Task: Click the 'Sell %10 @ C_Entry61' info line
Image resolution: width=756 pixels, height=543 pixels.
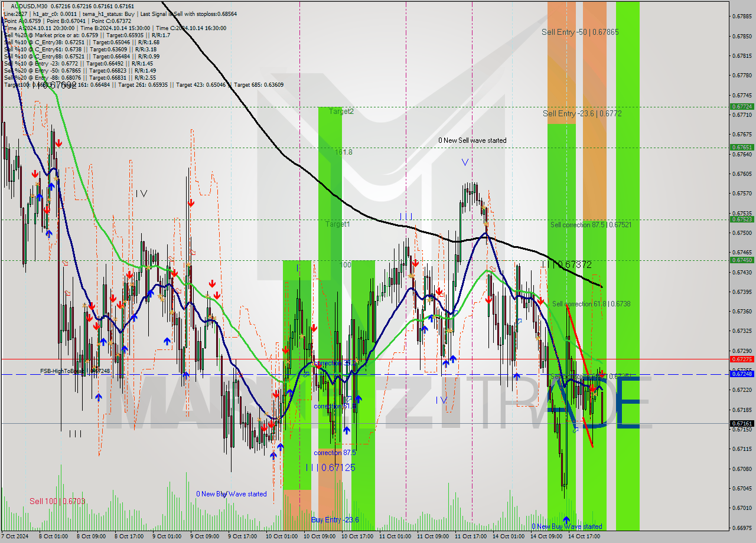Action: pyautogui.click(x=80, y=50)
